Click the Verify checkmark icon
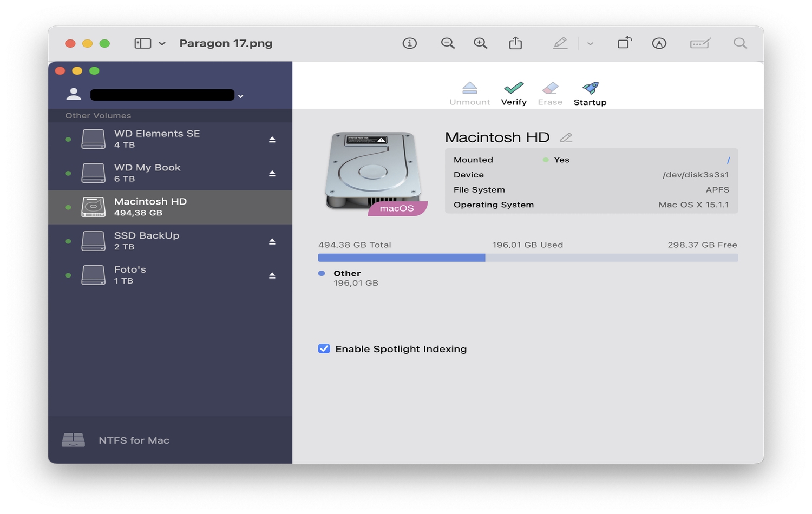 (x=514, y=88)
